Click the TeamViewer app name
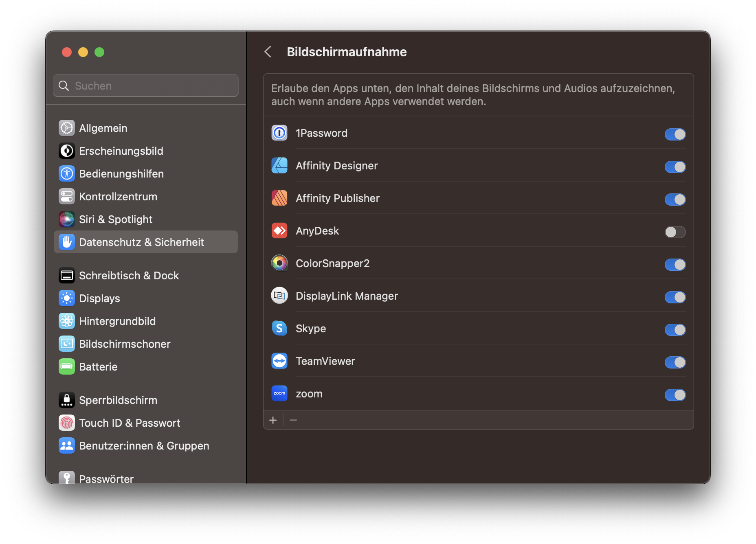The width and height of the screenshot is (756, 544). pos(325,361)
